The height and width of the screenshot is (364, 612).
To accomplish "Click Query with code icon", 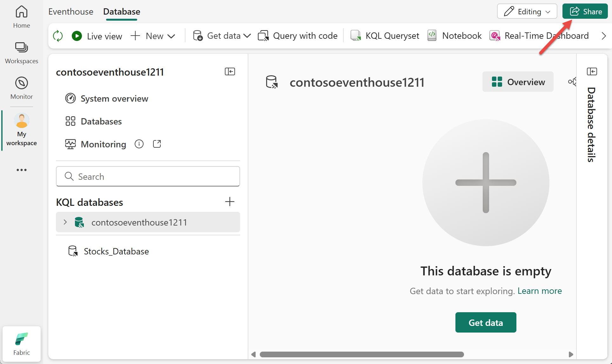I will (263, 36).
